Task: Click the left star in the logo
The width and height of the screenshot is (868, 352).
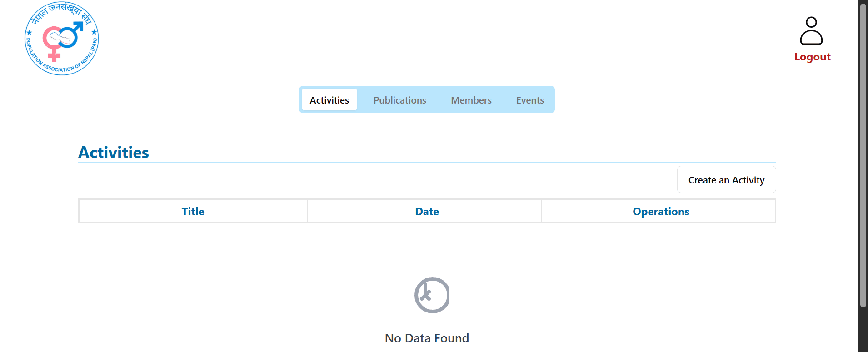Action: coord(30,33)
